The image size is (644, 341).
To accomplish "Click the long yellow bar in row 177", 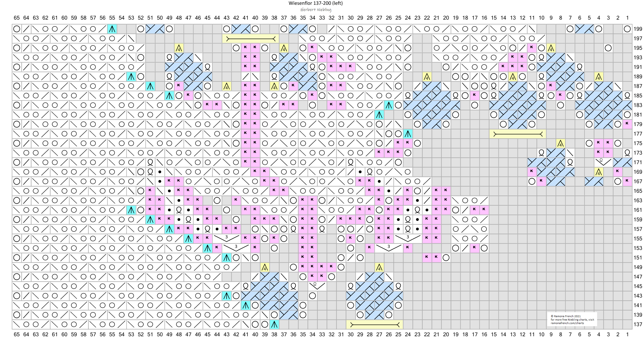I will tap(518, 134).
